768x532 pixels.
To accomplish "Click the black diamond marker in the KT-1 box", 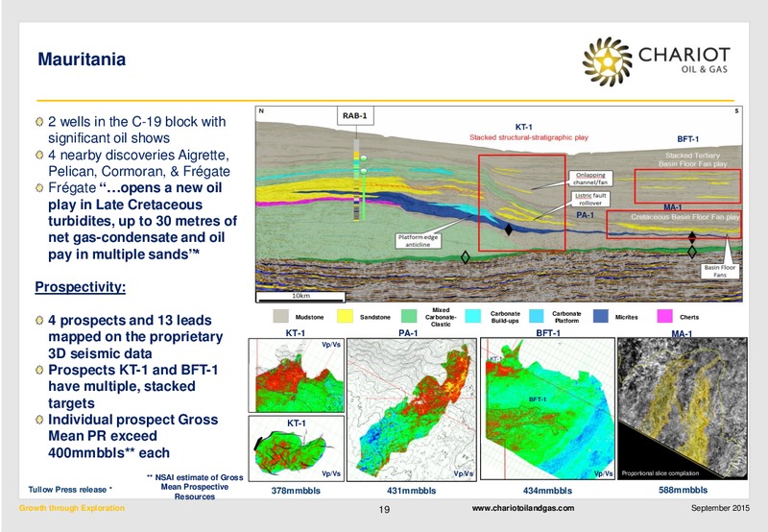I will (x=509, y=229).
